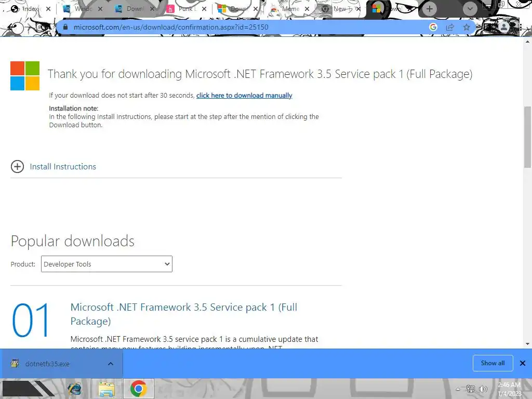Screen dimensions: 532x399
Task: Close the Meme tab
Action: click(x=307, y=9)
